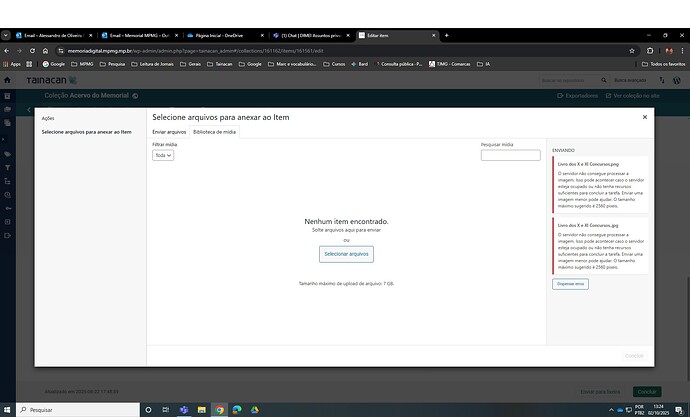Open Microsoft Edge from taskbar

(x=237, y=410)
